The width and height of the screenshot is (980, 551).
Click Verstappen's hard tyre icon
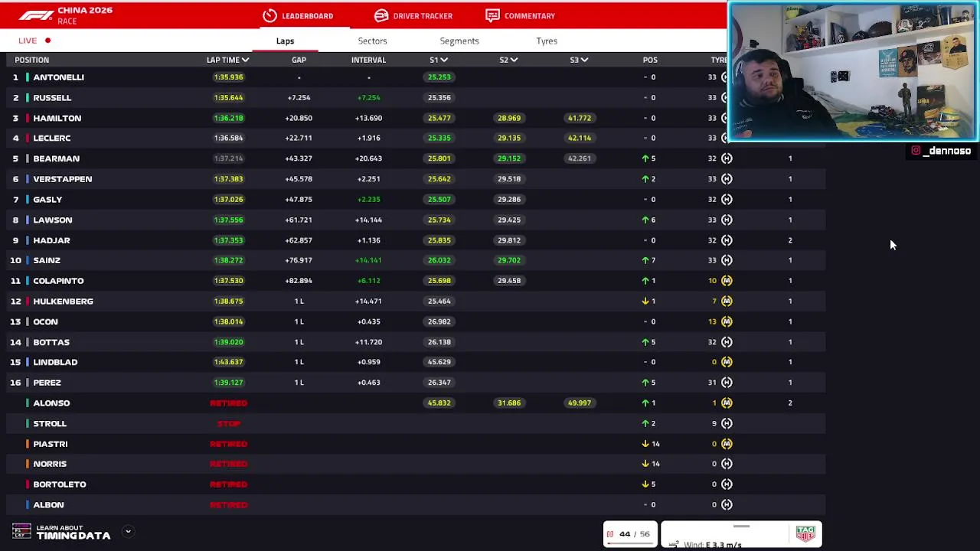(727, 179)
